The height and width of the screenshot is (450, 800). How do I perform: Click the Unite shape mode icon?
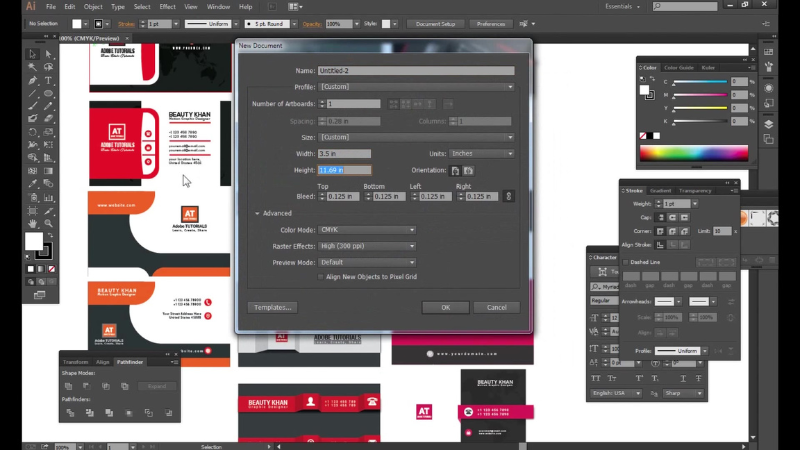[x=68, y=386]
